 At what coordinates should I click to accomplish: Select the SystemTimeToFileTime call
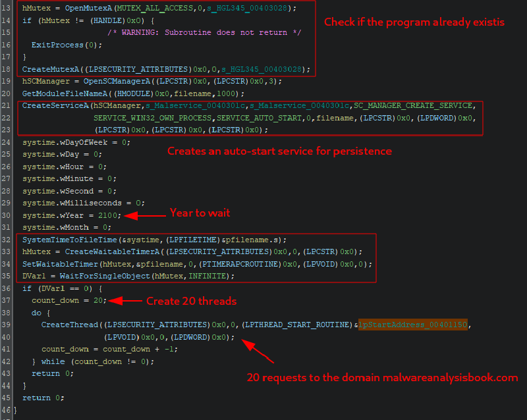(66, 240)
